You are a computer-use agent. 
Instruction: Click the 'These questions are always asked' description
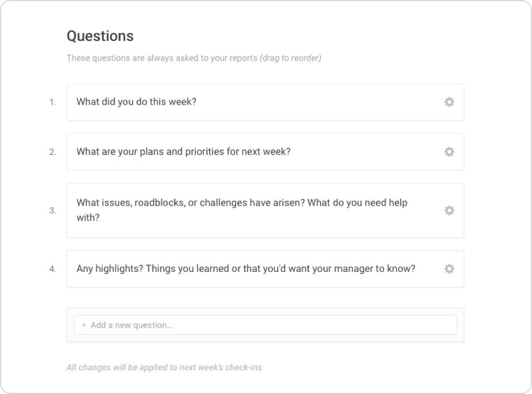point(162,58)
